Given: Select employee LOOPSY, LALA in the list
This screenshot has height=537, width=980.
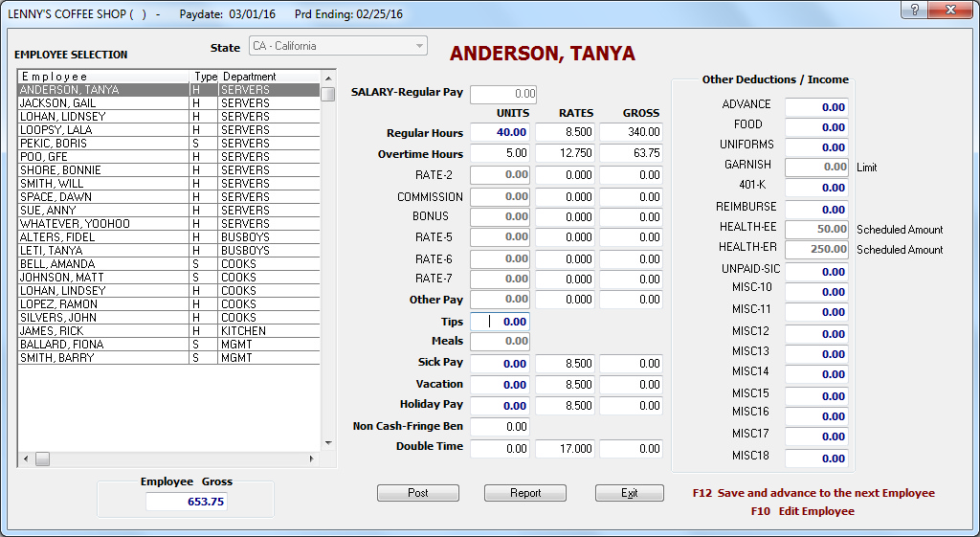Looking at the screenshot, I should click(168, 130).
